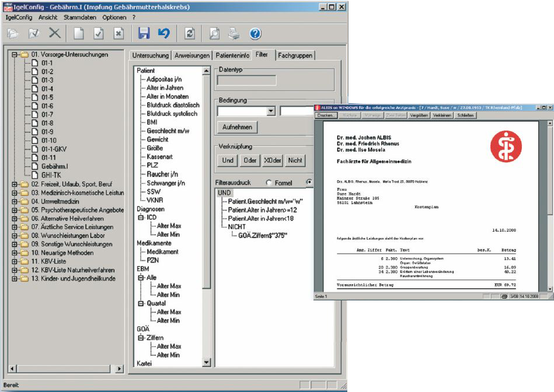Click the ALBIS preview scrollbar down arrow

tap(550, 289)
